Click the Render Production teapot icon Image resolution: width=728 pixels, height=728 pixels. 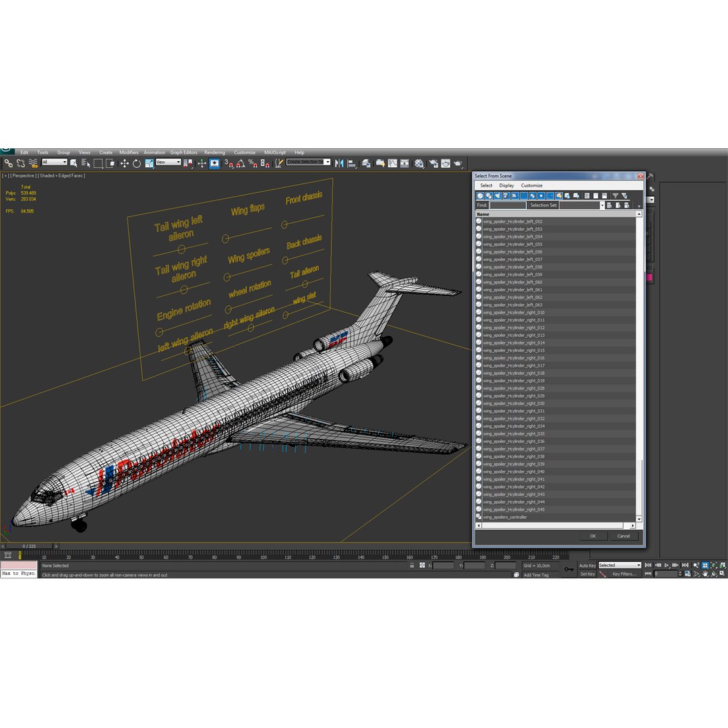click(x=458, y=163)
